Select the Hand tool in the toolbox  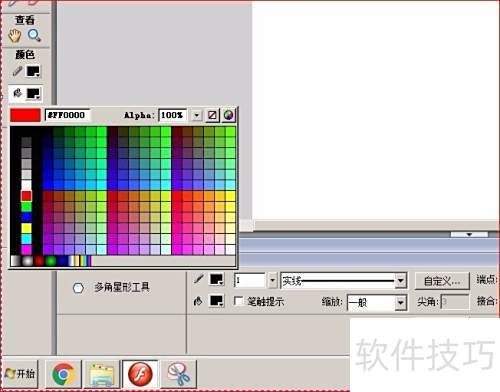[x=14, y=36]
